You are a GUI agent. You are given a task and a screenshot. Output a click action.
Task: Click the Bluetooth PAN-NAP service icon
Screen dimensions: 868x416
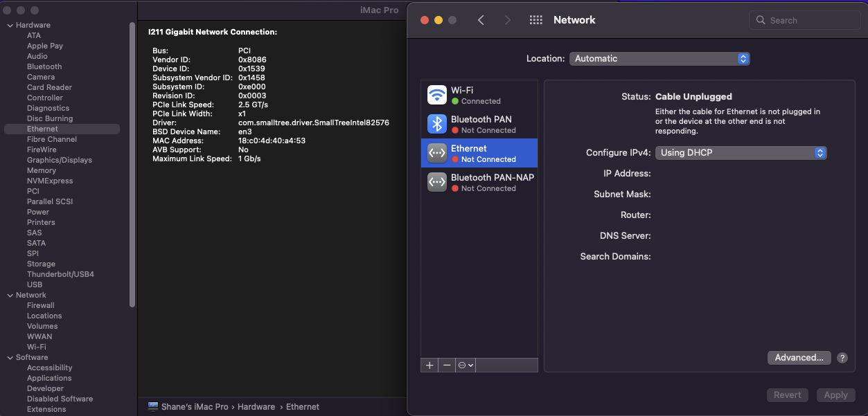[437, 182]
